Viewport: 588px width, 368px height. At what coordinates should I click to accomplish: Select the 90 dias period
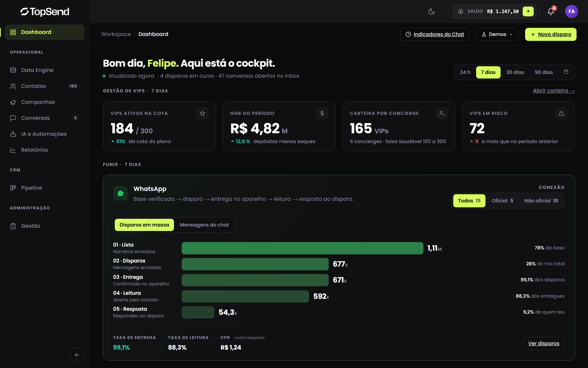pyautogui.click(x=544, y=72)
